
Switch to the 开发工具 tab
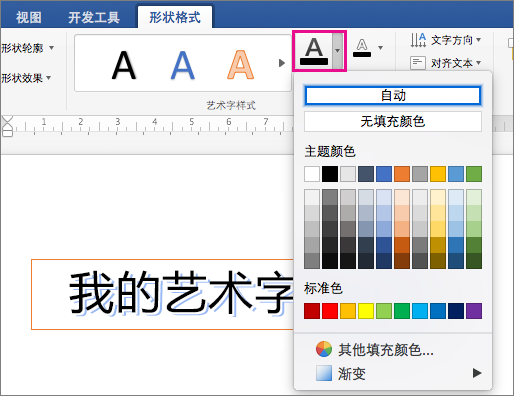pos(94,17)
